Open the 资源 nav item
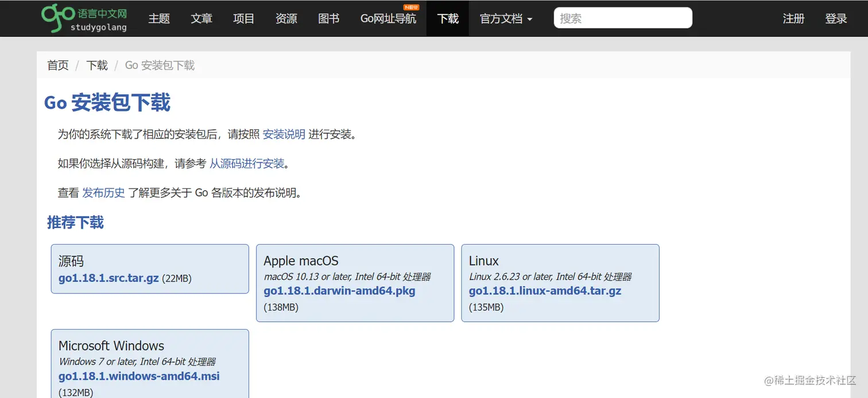The height and width of the screenshot is (398, 868). coord(286,18)
